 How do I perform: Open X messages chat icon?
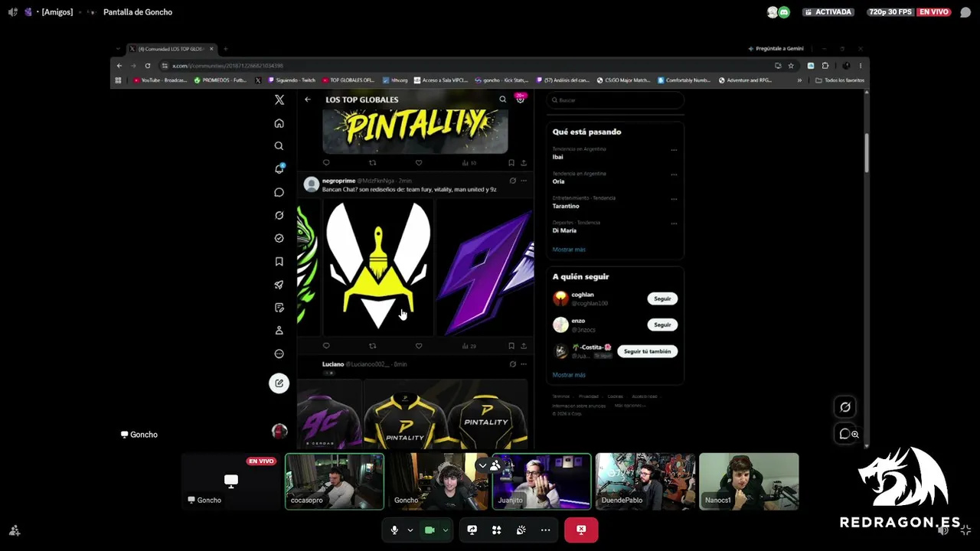pyautogui.click(x=279, y=192)
